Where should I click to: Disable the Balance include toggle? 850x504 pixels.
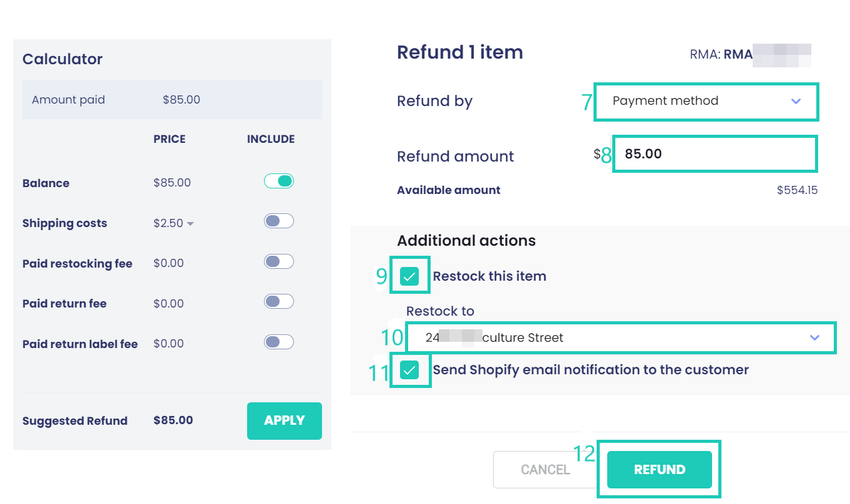click(x=278, y=180)
